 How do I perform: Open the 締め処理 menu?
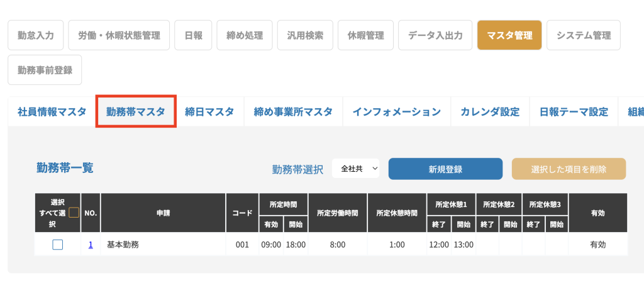click(x=244, y=35)
